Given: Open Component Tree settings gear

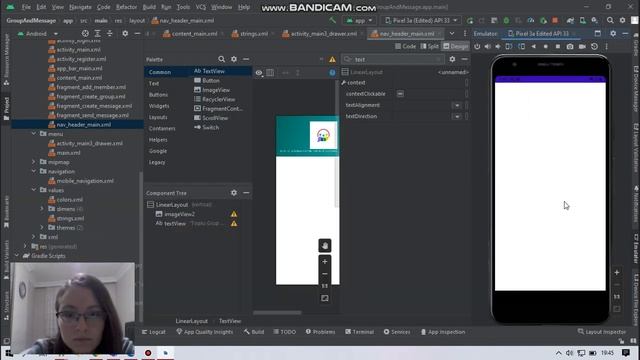Looking at the screenshot, I should pyautogui.click(x=234, y=193).
